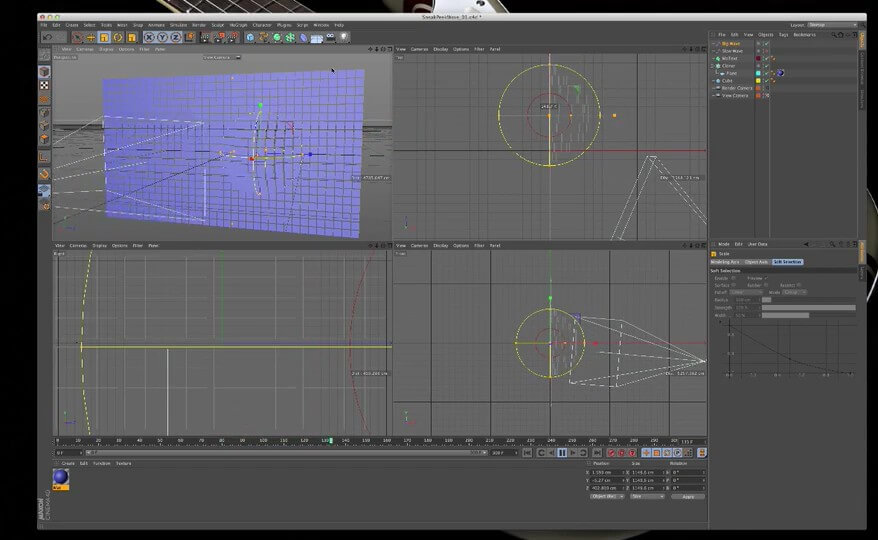Toggle visibility dots for Big Wave object

pos(758,44)
